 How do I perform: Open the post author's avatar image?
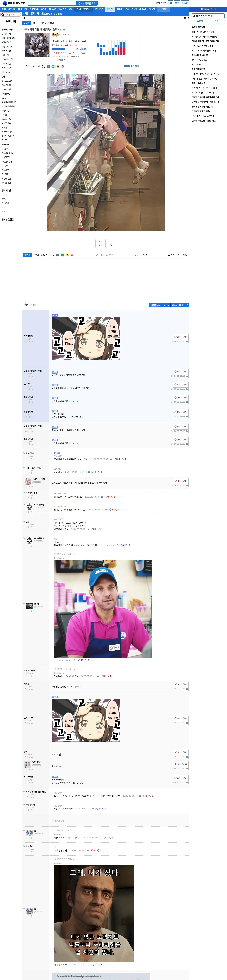point(37,45)
